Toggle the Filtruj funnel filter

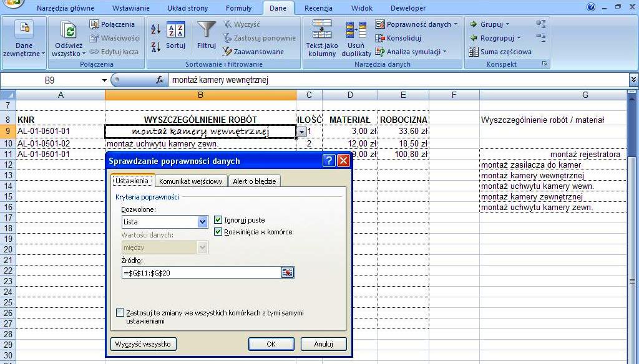[x=206, y=36]
